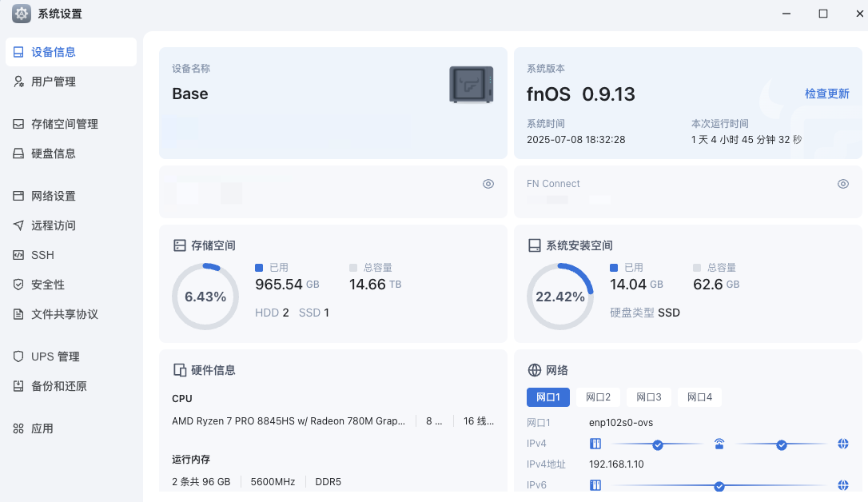Click the 系统安装空间 disk icon

point(535,245)
